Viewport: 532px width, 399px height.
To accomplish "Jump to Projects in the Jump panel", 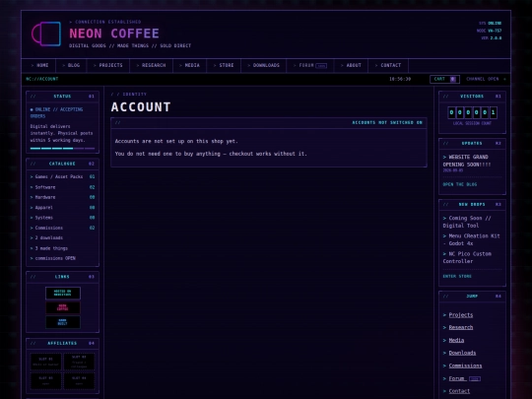I will click(x=461, y=315).
